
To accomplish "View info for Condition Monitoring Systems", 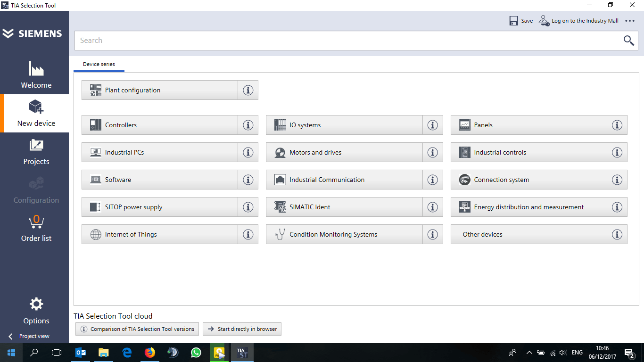I will (x=433, y=234).
